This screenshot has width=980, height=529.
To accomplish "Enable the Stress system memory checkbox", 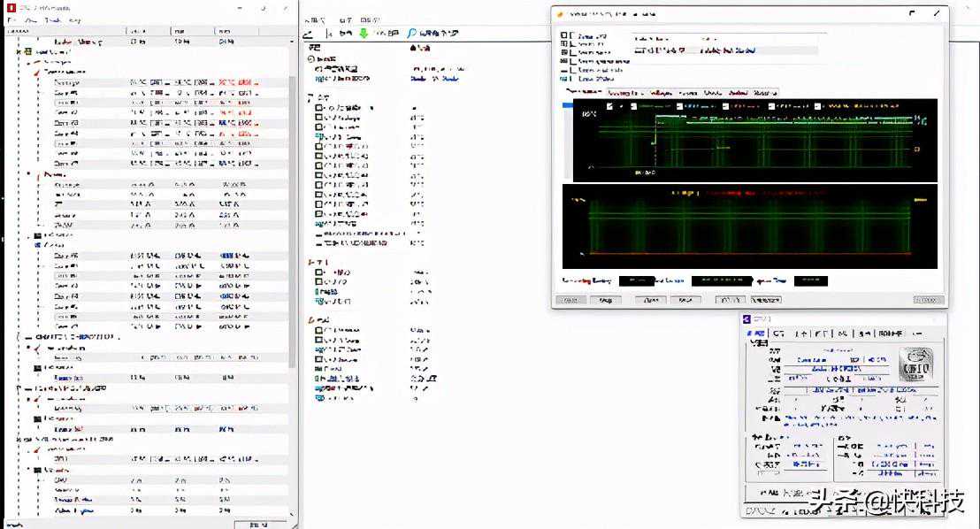I will tap(571, 61).
